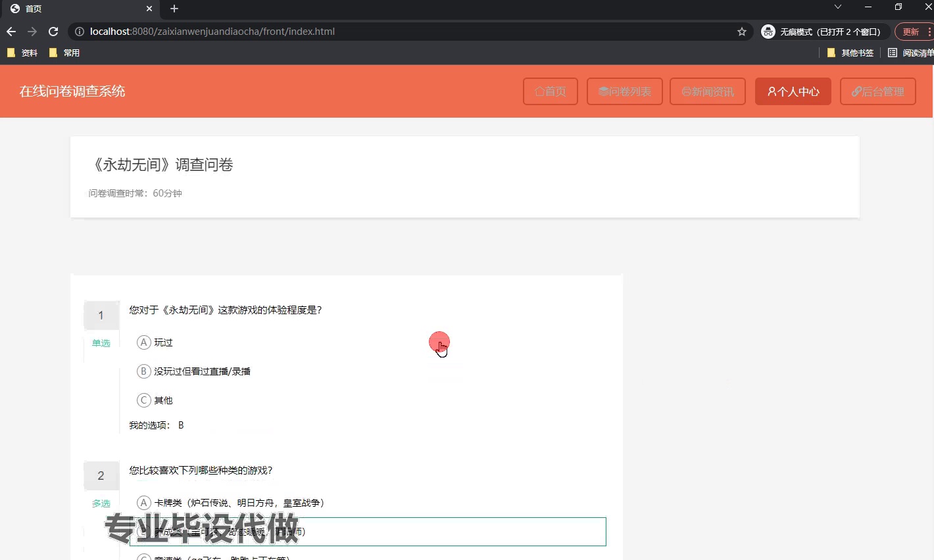
Task: Go back with the browser back arrow
Action: point(11,32)
